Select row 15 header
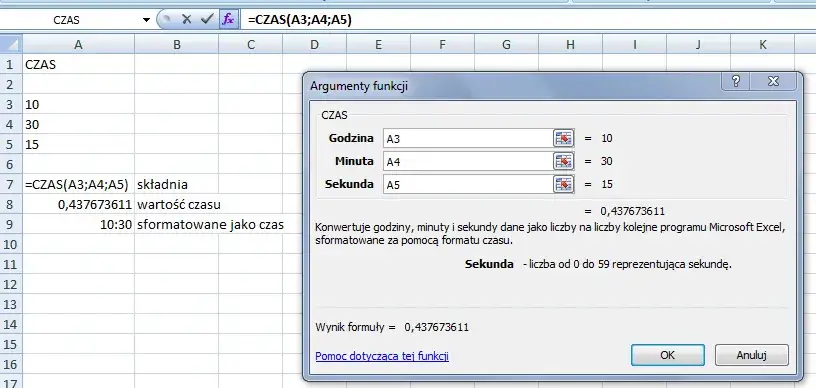Screen dimensions: 816x388 click(11, 344)
